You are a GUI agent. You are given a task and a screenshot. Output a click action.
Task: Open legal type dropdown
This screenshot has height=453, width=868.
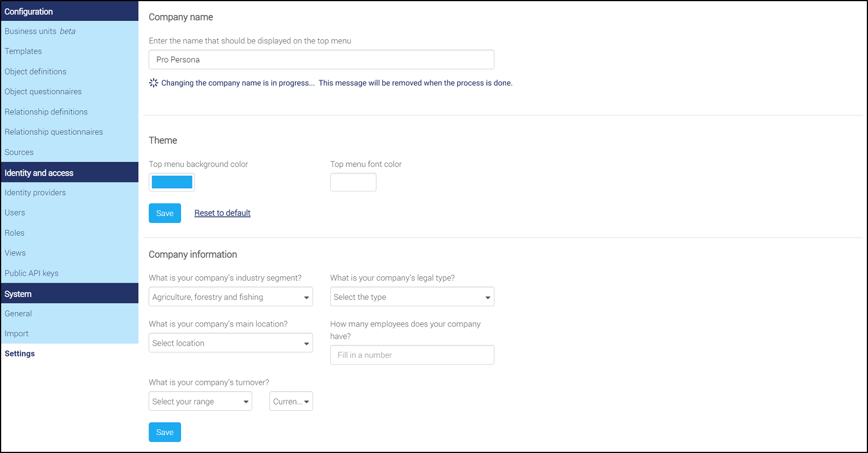point(412,297)
